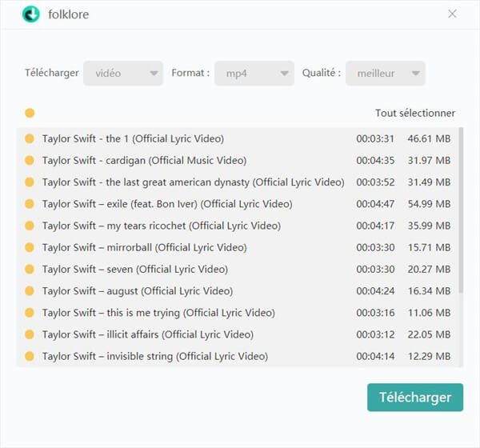Screen dimensions: 480x448
Task: Toggle the select-all yellow circle
Action: tap(30, 113)
